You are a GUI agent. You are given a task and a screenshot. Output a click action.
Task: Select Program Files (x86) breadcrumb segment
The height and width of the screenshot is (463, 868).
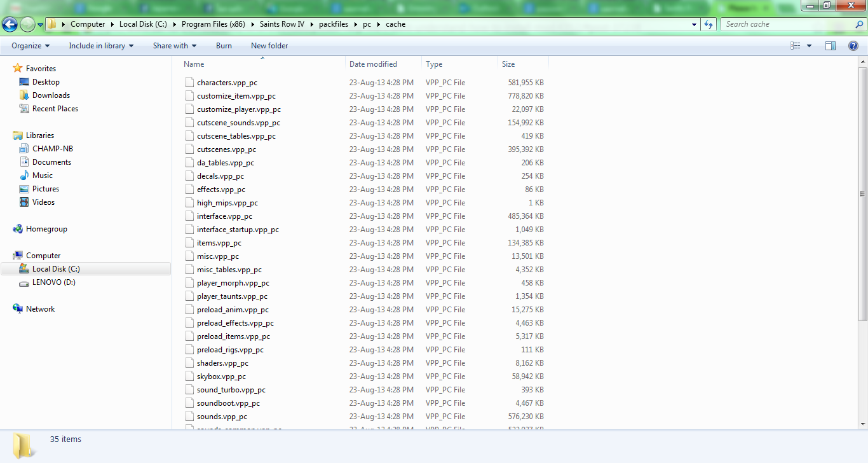213,24
